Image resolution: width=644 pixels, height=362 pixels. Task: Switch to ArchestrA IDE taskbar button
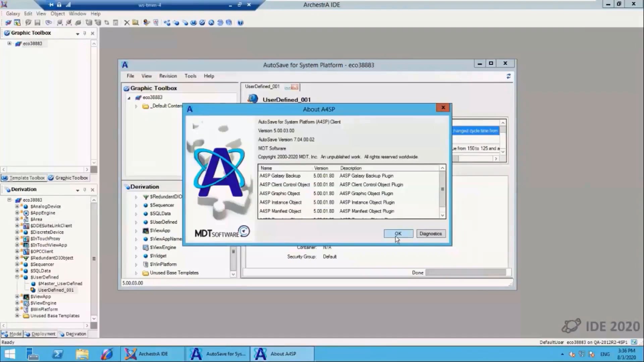[152, 354]
